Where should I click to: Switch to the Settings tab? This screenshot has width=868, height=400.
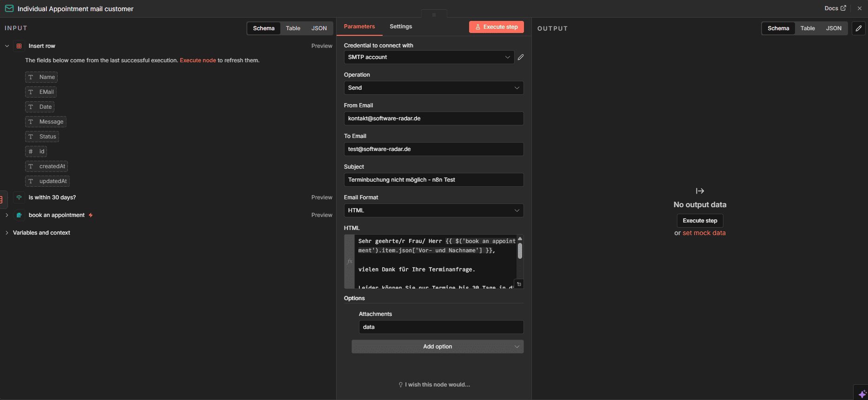pyautogui.click(x=400, y=26)
